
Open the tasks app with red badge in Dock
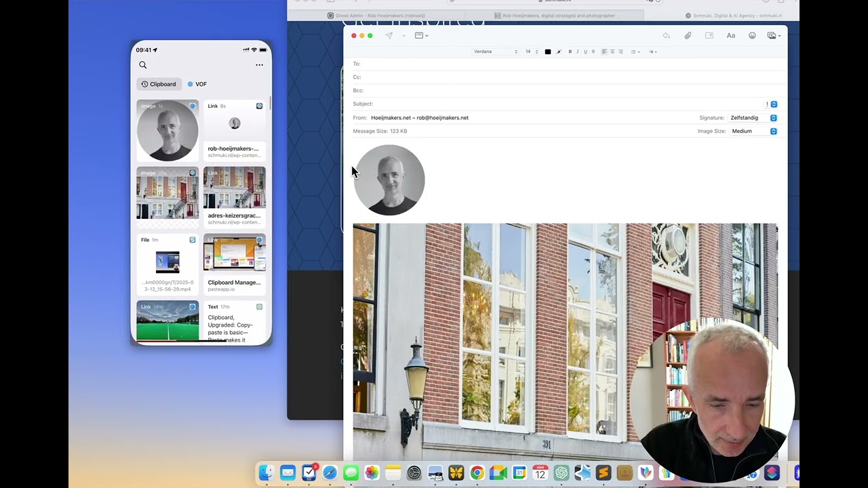(x=309, y=472)
